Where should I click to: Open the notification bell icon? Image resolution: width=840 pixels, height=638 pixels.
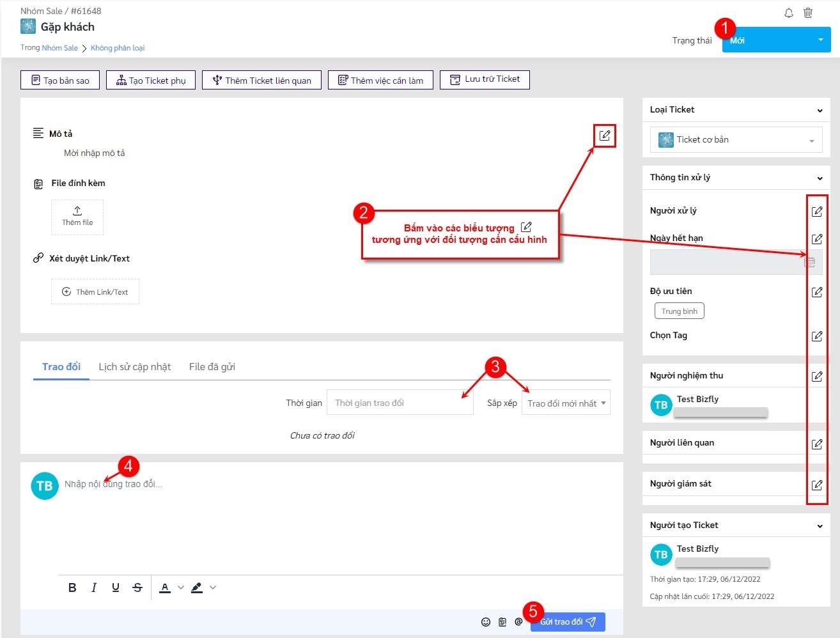789,13
